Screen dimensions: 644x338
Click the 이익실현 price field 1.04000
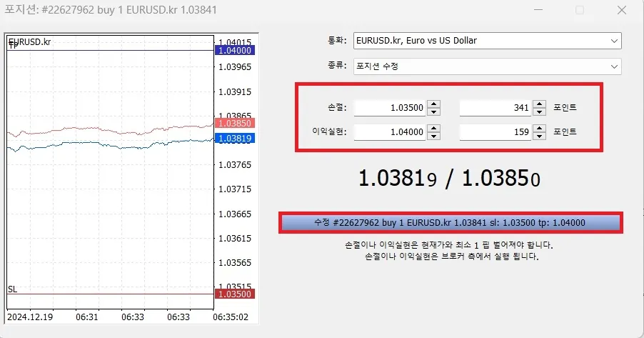tap(389, 132)
